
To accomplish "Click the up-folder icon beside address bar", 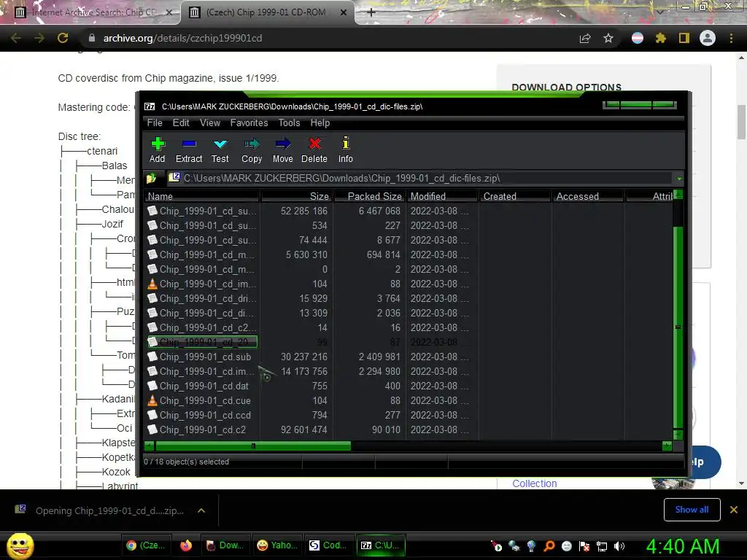I will 151,179.
